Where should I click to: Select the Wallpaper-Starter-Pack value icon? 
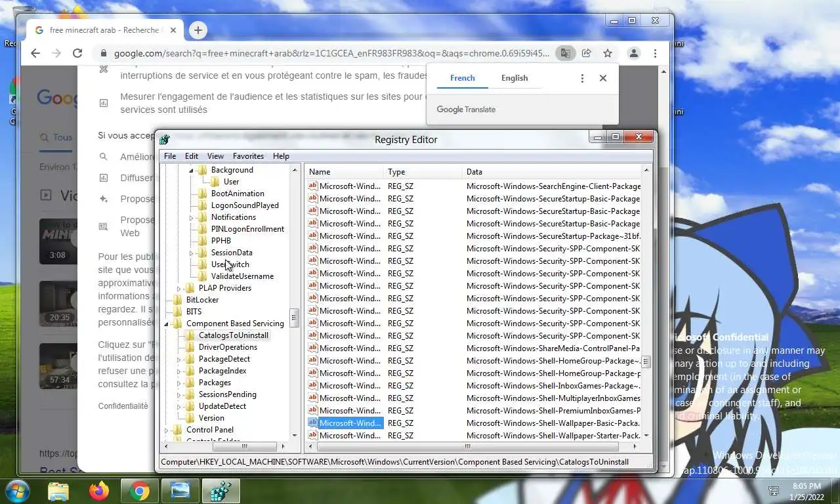pyautogui.click(x=313, y=436)
